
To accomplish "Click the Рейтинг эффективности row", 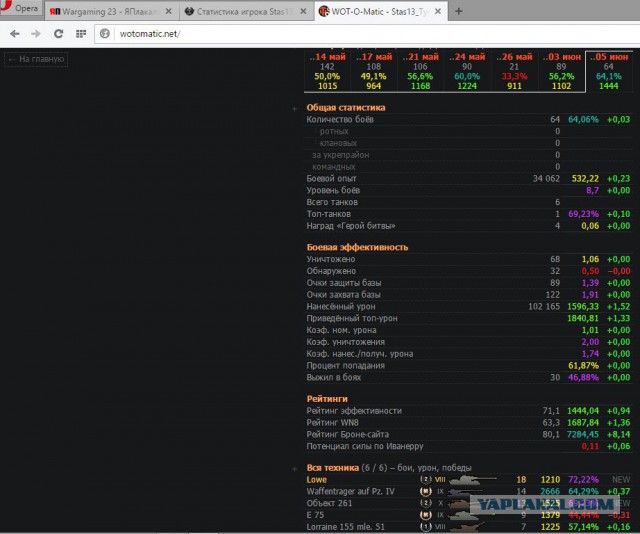I will (x=468, y=411).
